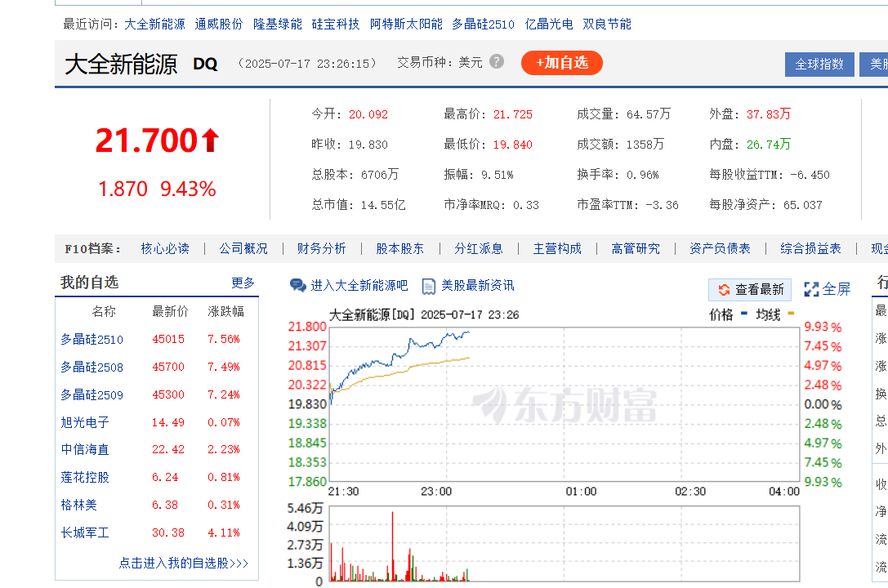Click the intraday price line chart

click(564, 404)
